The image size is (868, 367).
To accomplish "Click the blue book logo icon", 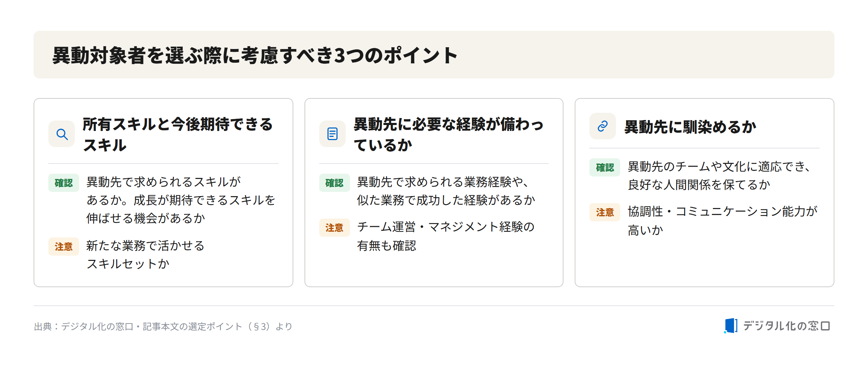I will [731, 326].
